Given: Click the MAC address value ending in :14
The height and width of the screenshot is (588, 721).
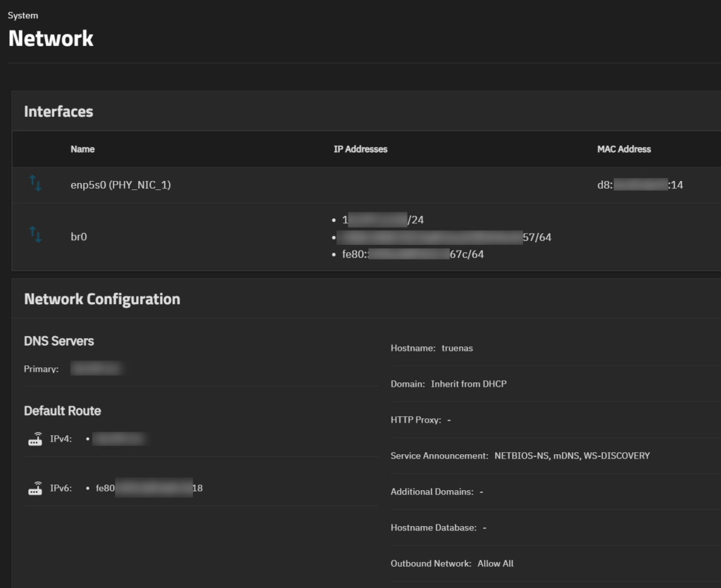Looking at the screenshot, I should 640,184.
